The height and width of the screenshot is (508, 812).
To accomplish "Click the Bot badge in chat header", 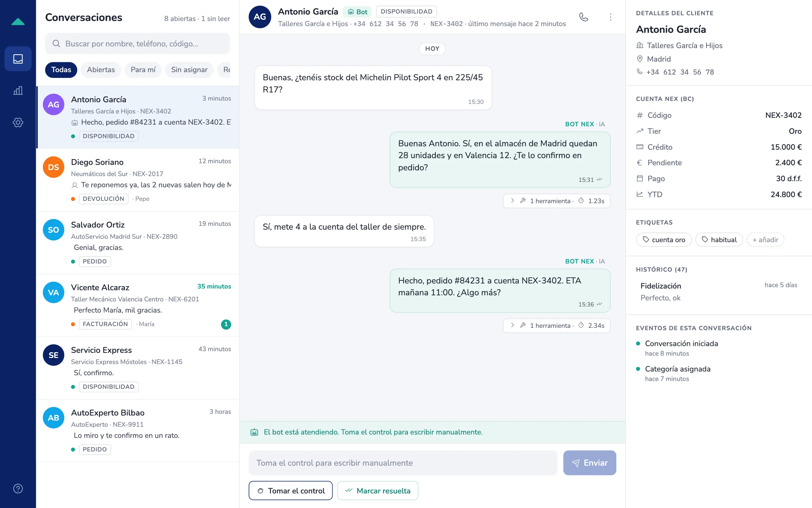I will tap(357, 12).
